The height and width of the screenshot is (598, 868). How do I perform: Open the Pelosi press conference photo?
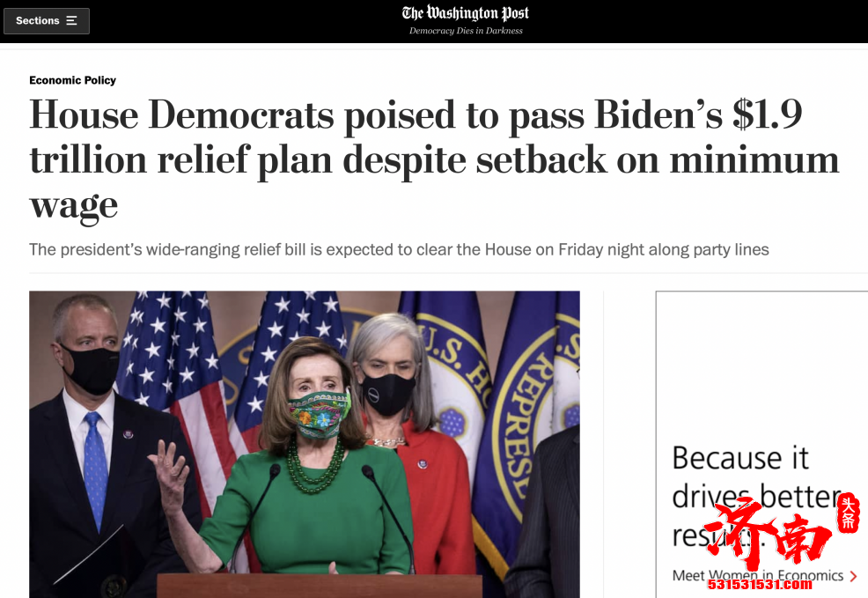click(x=305, y=444)
